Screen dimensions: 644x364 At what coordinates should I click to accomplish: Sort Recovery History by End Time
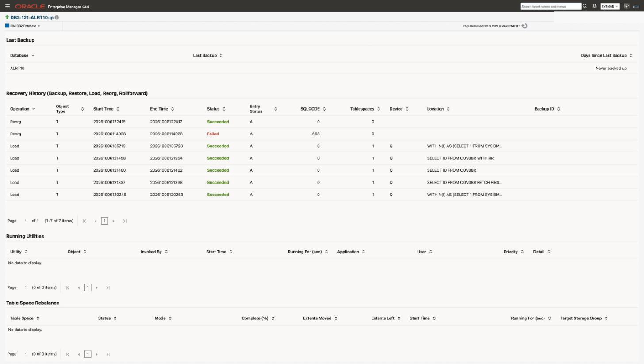coord(172,109)
